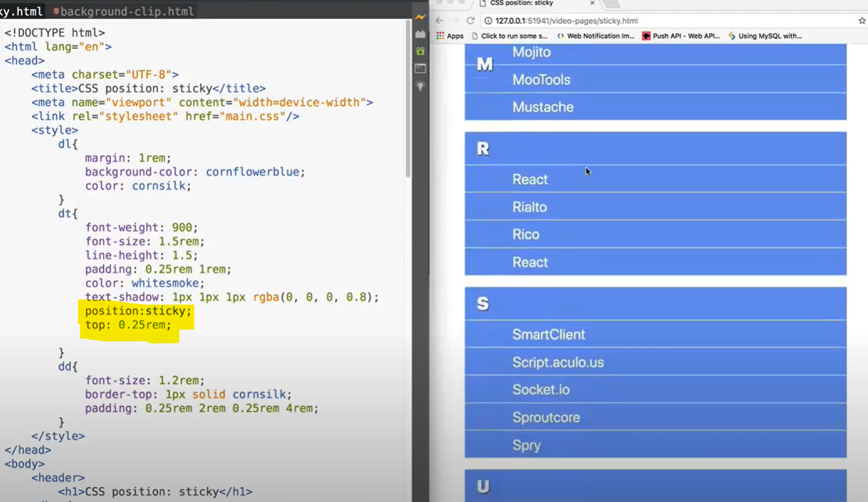Open the Web Notification bookmark
The image size is (868, 502).
point(595,36)
